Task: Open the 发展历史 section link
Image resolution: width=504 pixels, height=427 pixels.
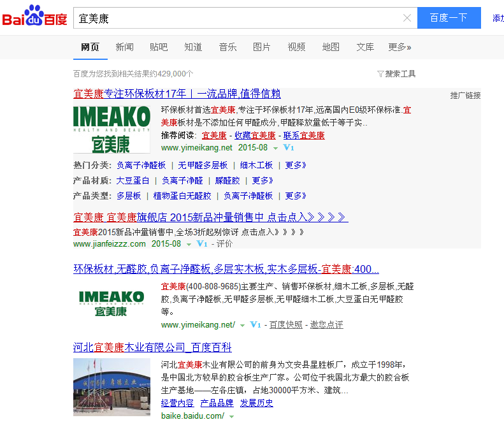Action: (257, 403)
